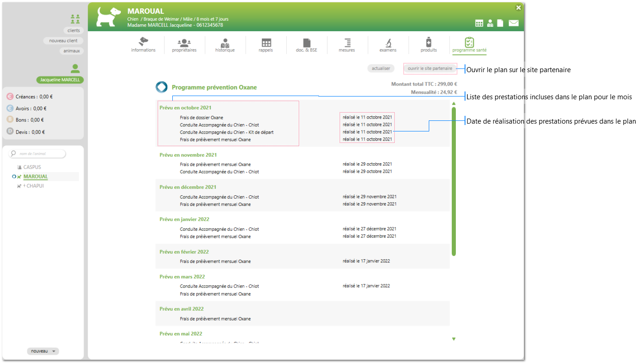Image resolution: width=642 pixels, height=364 pixels.
Task: Click réalisé le 29 novembre 2021 for Conduite Accompagnée
Action: coord(369,197)
